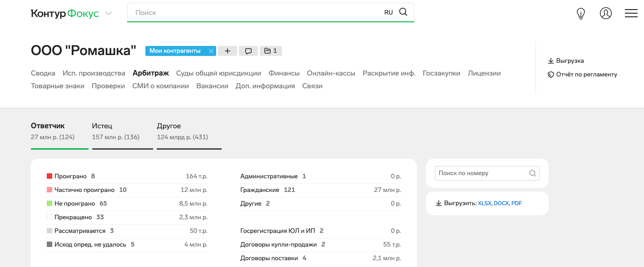
Task: Open the user profile icon
Action: coord(606,13)
